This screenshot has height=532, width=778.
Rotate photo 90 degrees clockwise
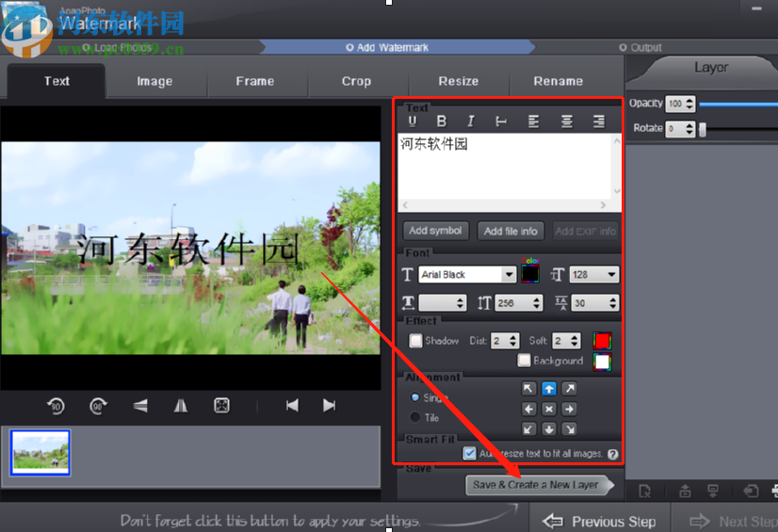click(98, 406)
